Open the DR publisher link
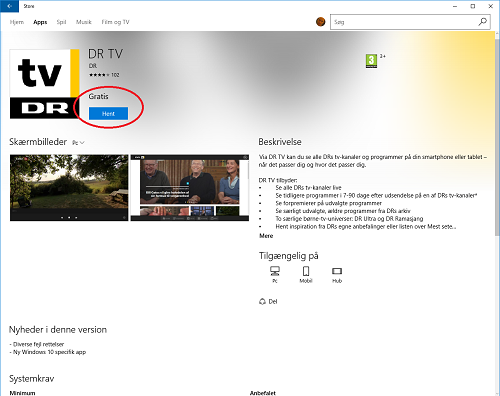Viewport: 500px width, 396px height. tap(93, 66)
